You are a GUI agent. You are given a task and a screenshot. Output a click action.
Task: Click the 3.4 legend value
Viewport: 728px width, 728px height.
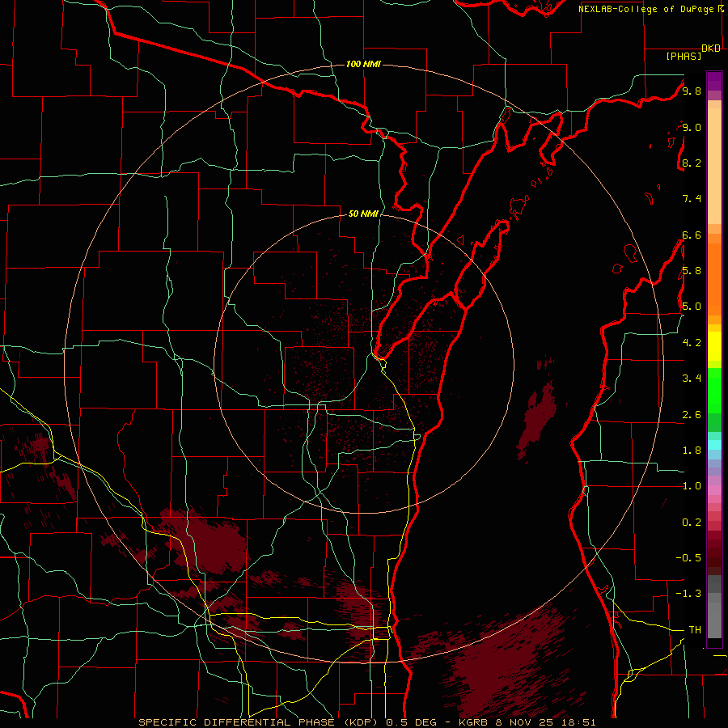point(692,379)
